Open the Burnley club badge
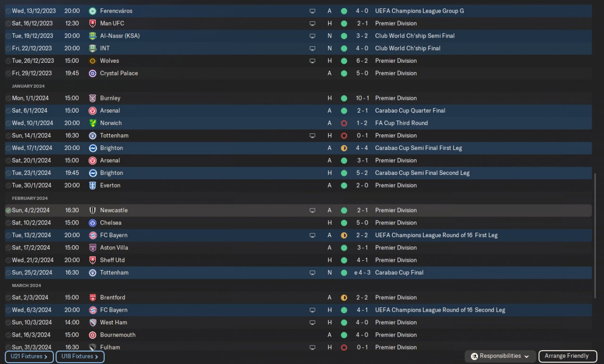Image resolution: width=604 pixels, height=364 pixels. 92,98
